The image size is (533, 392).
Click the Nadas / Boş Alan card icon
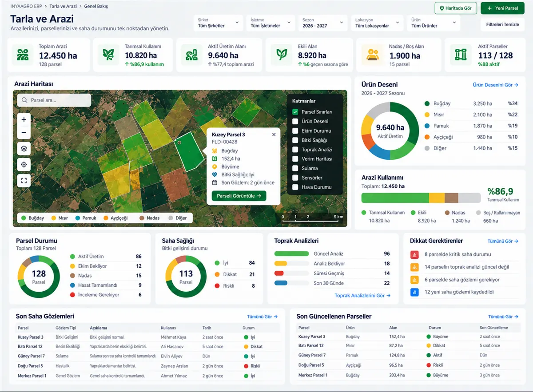pos(373,55)
